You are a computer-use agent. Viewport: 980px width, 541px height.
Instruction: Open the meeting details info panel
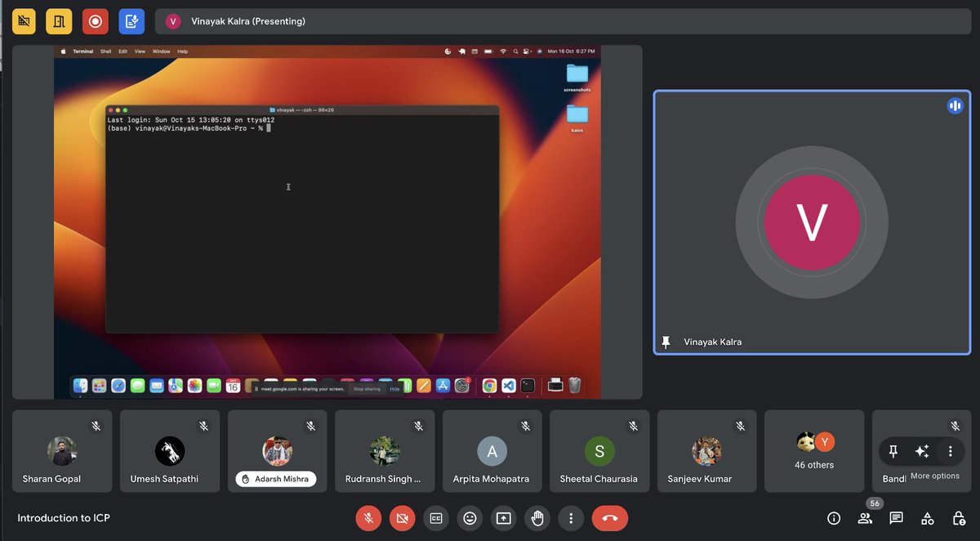(833, 517)
